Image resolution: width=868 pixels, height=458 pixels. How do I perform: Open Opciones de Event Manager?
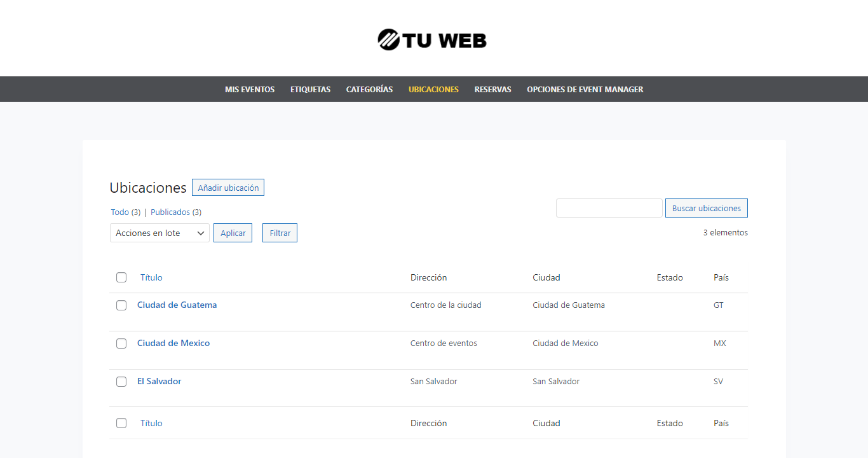pyautogui.click(x=585, y=89)
